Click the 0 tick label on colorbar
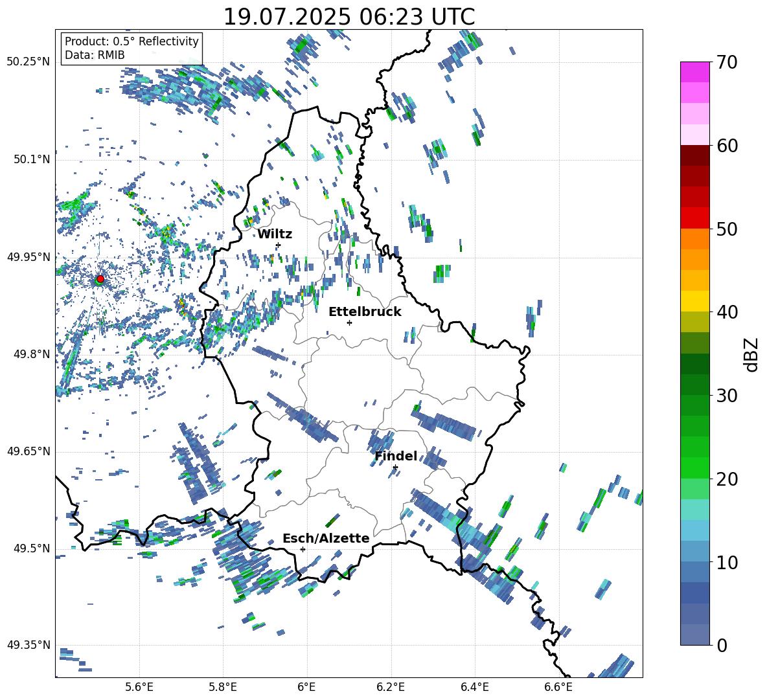Screen dimensions: 767x700 pyautogui.click(x=722, y=645)
